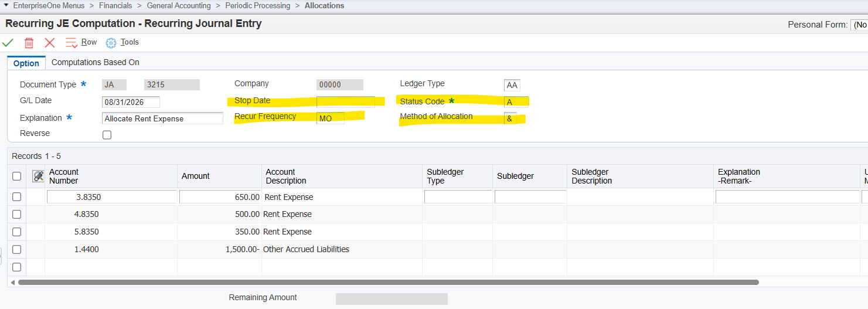
Task: Go to General Accounting in the breadcrumb
Action: [x=179, y=5]
